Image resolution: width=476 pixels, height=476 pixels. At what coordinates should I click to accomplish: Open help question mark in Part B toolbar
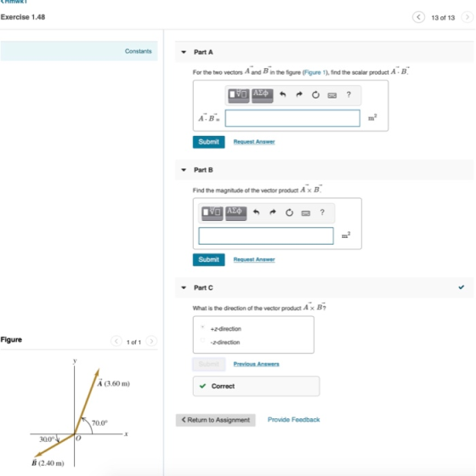point(322,212)
